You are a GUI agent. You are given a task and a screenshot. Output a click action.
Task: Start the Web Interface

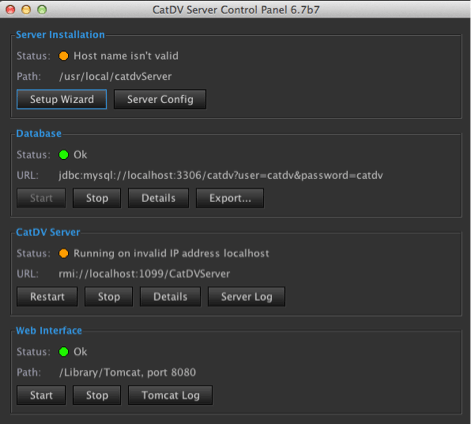[41, 395]
